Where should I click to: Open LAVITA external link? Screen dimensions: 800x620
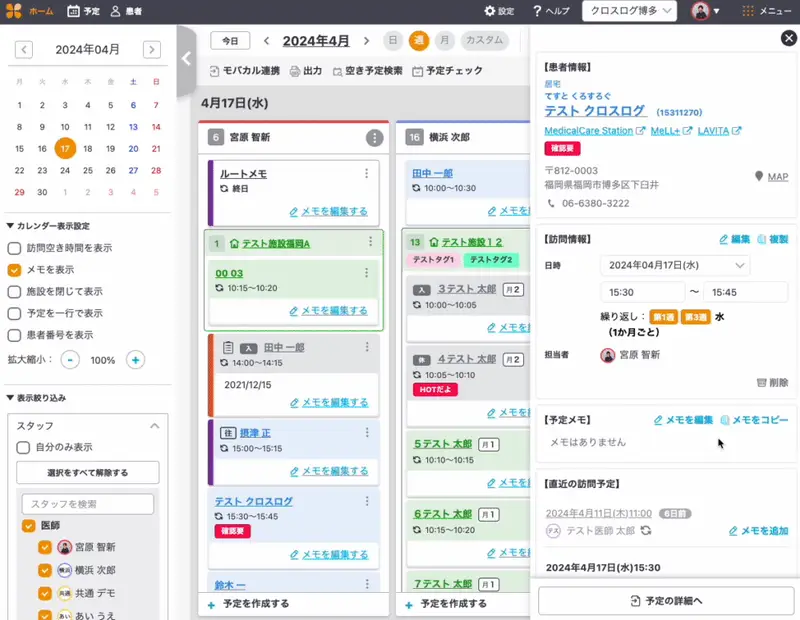coord(719,131)
